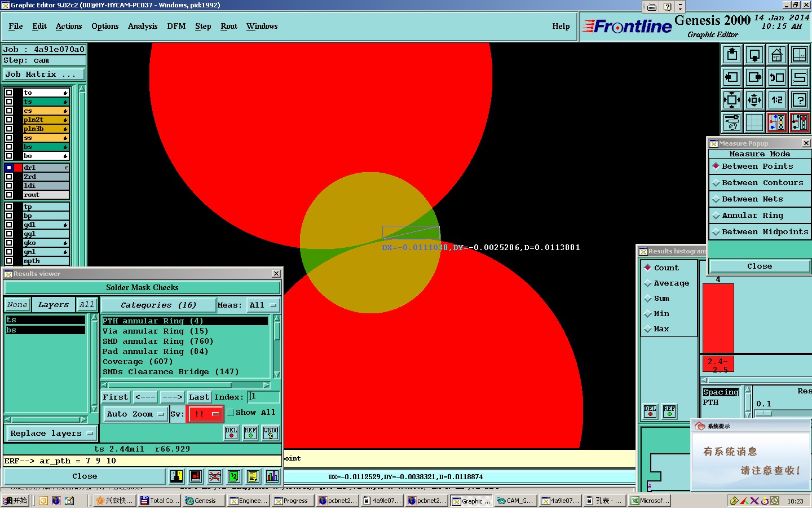Click the pan left view icon
Screen dimensions: 812x508
point(732,77)
